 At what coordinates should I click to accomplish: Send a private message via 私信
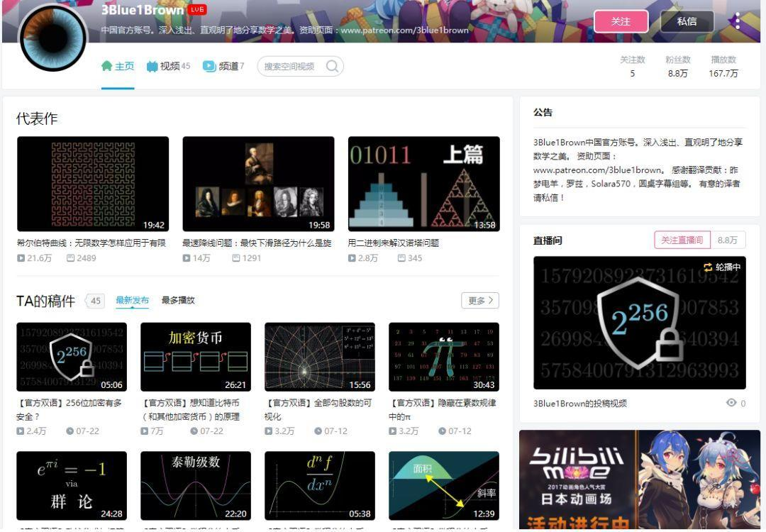pyautogui.click(x=687, y=21)
